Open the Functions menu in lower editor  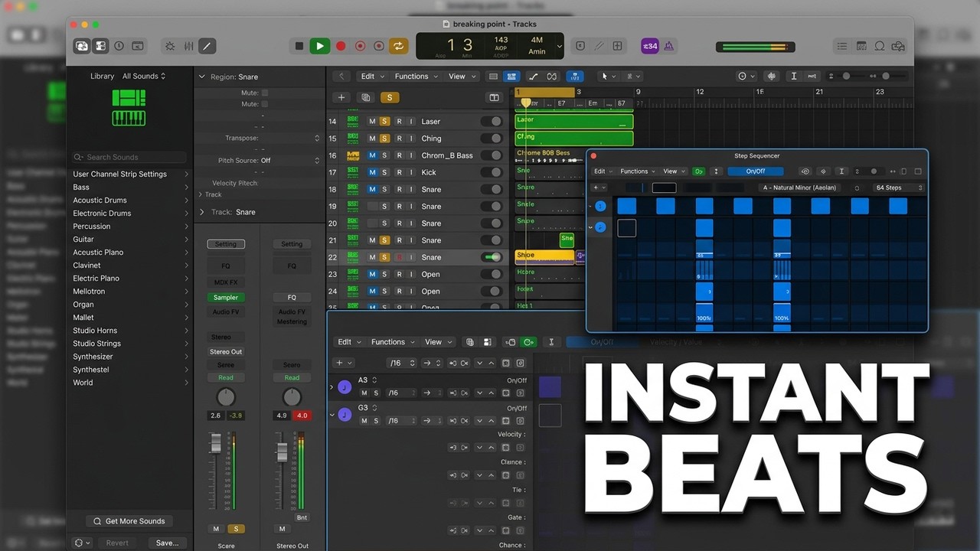[x=392, y=342]
